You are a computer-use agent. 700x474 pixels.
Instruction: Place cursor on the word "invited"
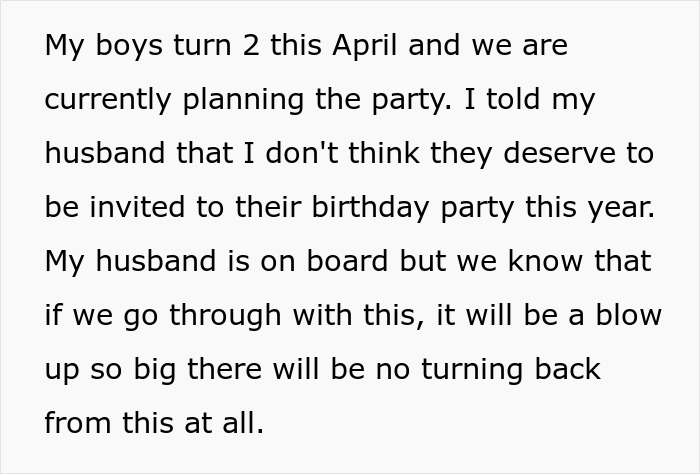coord(137,207)
